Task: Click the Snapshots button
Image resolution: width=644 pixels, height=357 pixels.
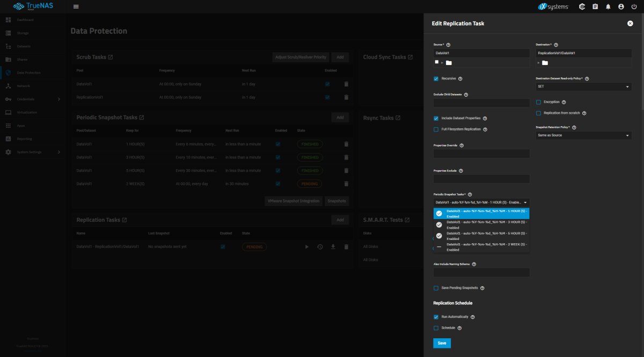Action: [x=337, y=201]
